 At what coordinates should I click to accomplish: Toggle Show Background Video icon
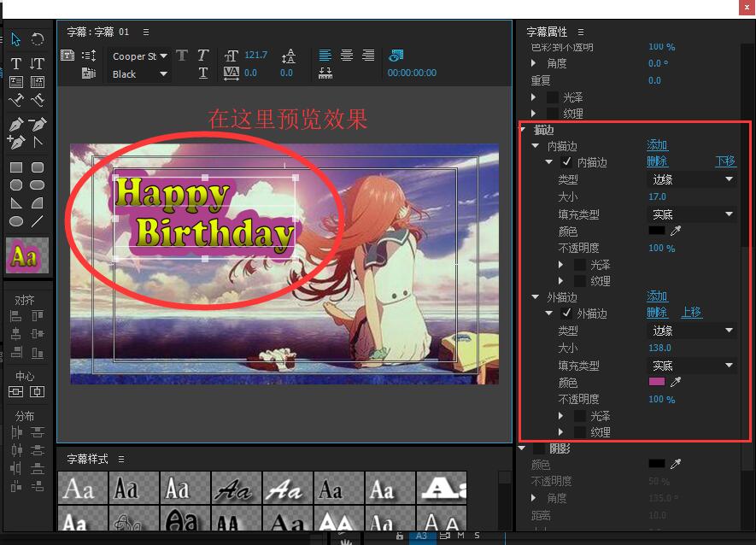click(396, 55)
